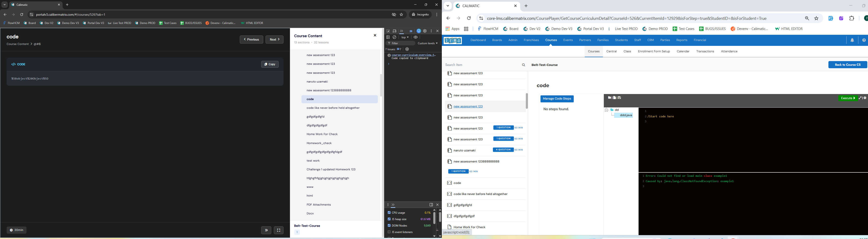Click the course list vertical scrollbar

(527, 101)
